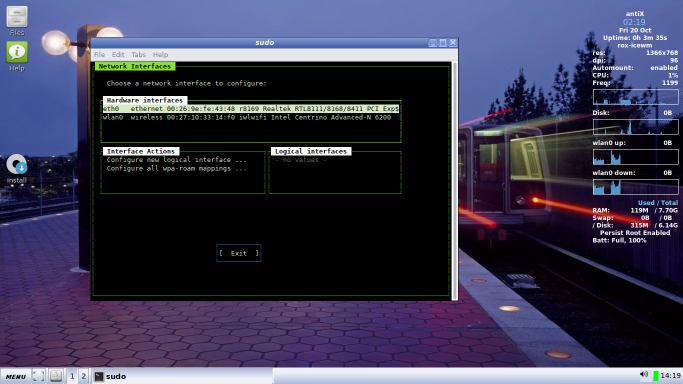Click the show desktop taskbar icon
Image resolution: width=683 pixels, height=384 pixels.
38,376
